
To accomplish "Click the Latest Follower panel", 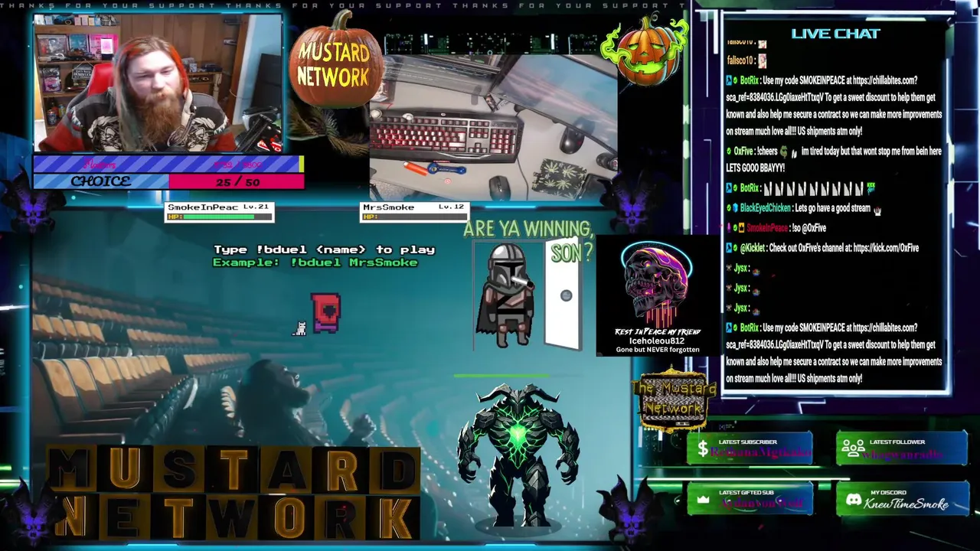I will click(x=902, y=448).
